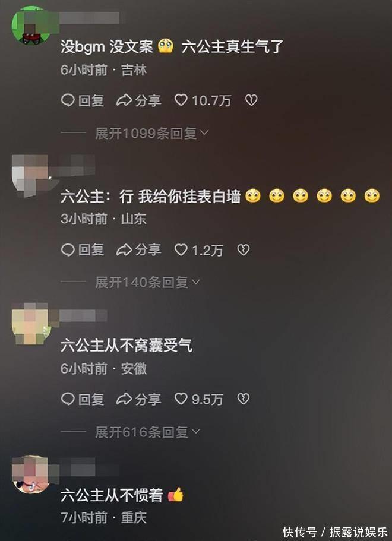Image resolution: width=392 pixels, height=541 pixels.
Task: Share the 六公主真生气了 comment
Action: 139,100
